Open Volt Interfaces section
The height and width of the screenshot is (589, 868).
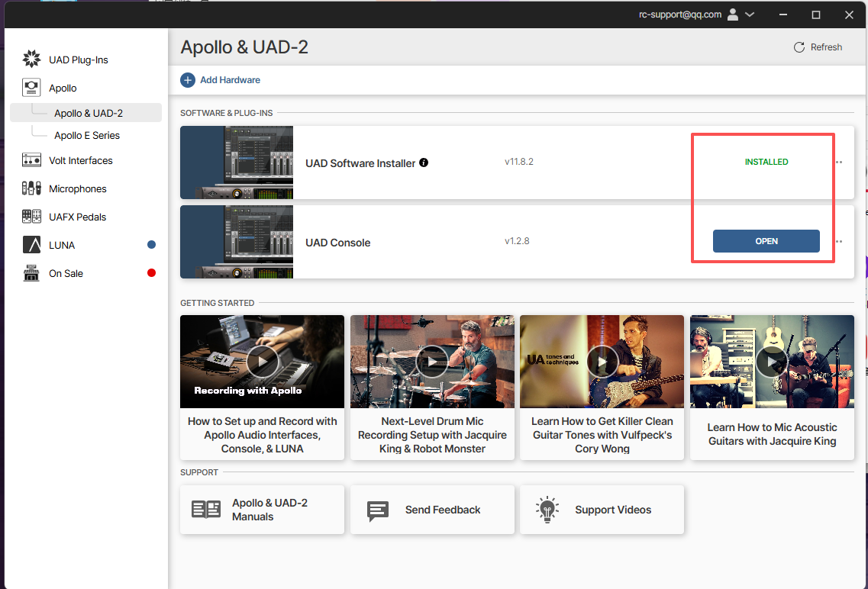80,160
